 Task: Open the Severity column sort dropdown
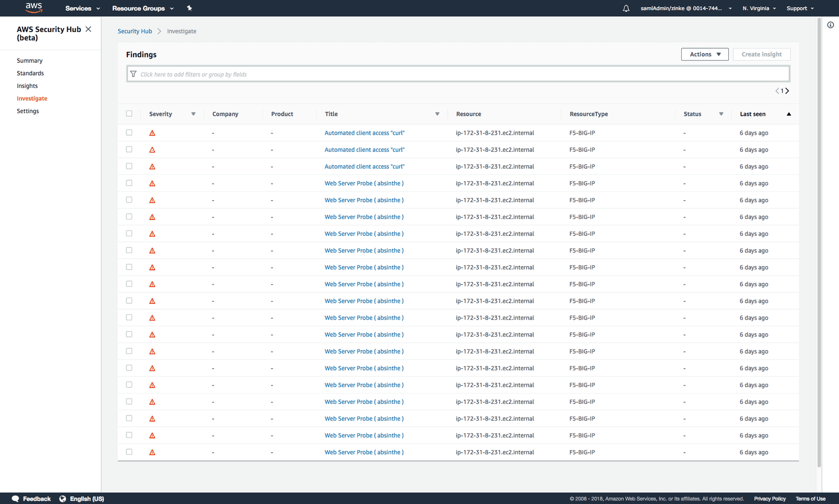[x=193, y=113]
